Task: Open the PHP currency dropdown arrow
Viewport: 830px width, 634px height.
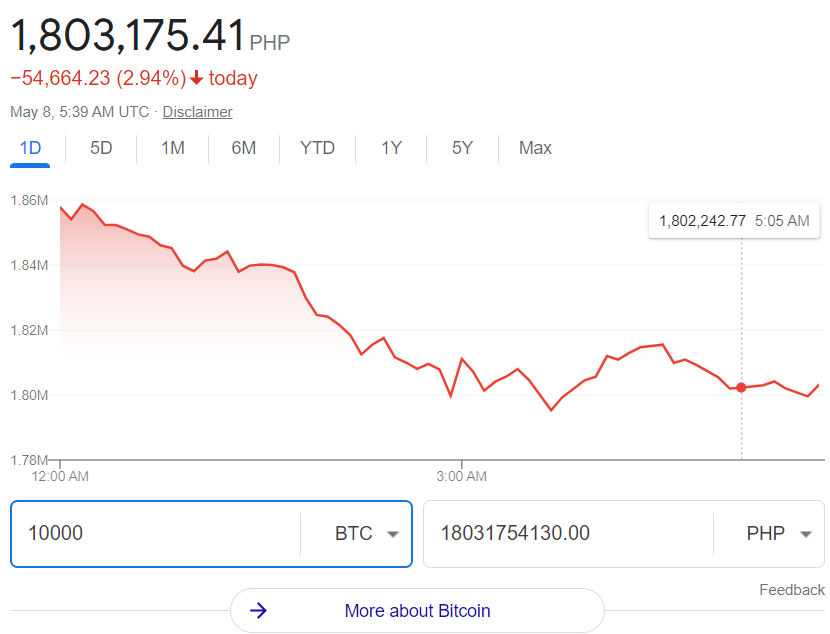Action: (806, 534)
